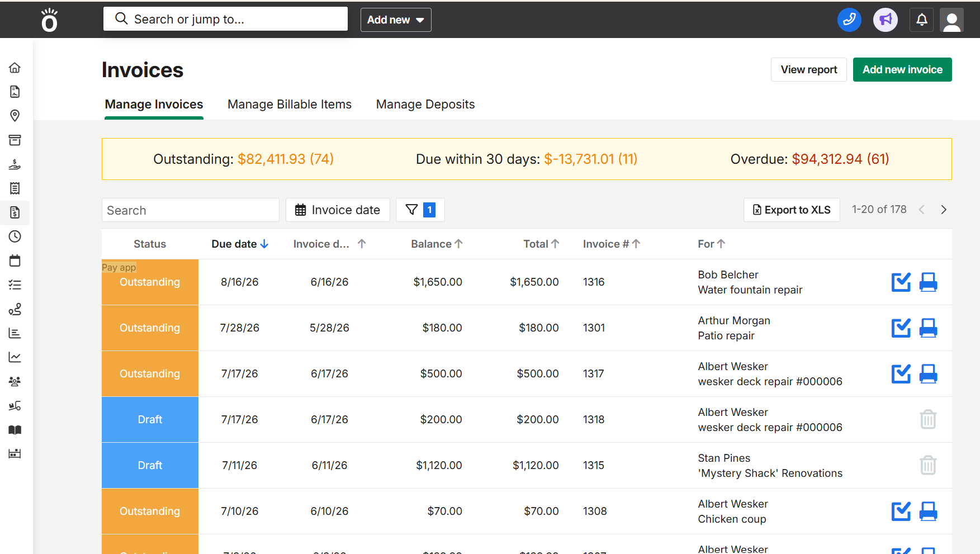Focus the Search or jump to field
This screenshot has width=980, height=554.
225,19
